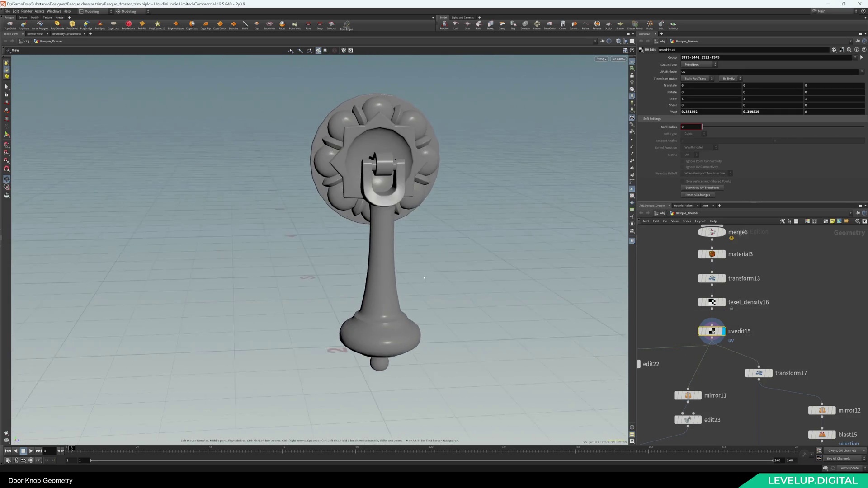Toggle display flag on uvedit15 node

click(x=724, y=331)
